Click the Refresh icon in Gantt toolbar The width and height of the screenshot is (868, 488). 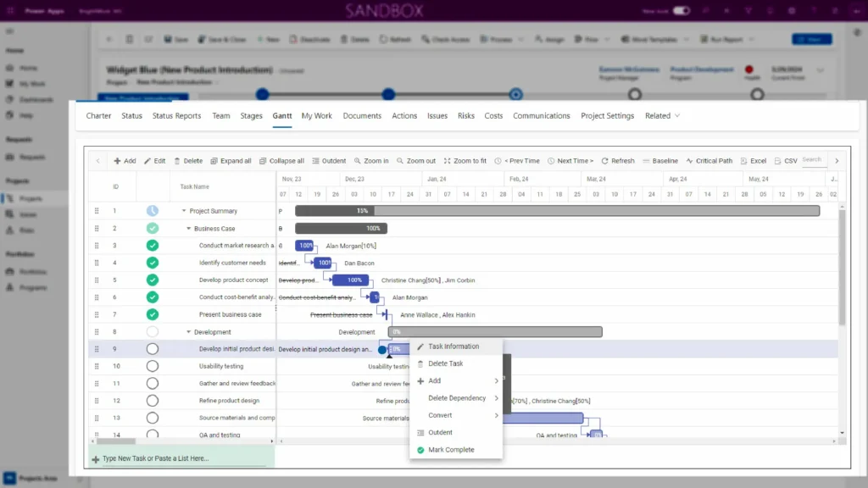(x=604, y=161)
